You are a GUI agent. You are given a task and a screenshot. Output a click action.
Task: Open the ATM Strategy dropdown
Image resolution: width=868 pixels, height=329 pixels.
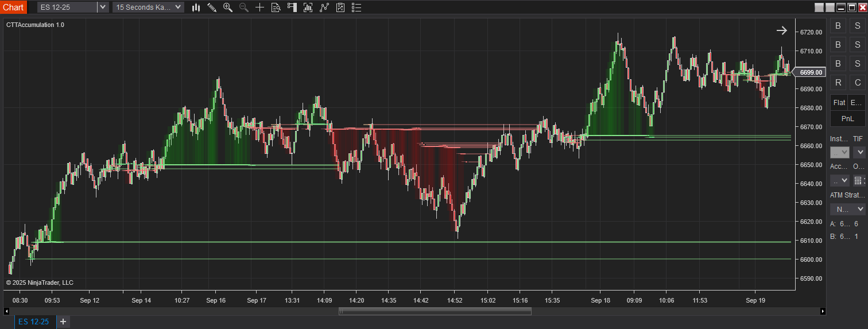click(847, 210)
